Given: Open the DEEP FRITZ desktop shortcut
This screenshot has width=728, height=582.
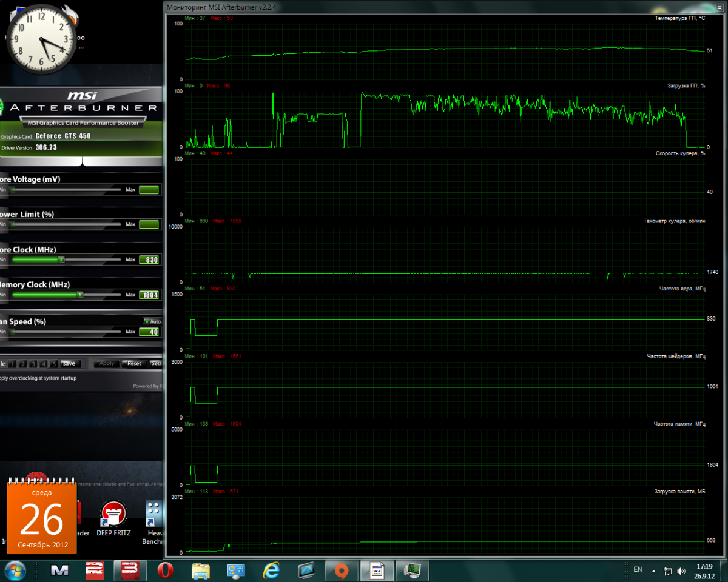Looking at the screenshot, I should [113, 518].
